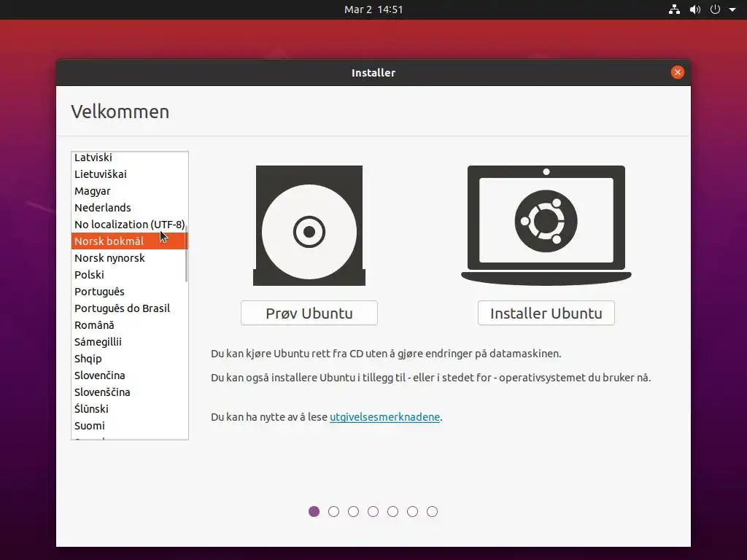Viewport: 747px width, 560px height.
Task: Choose Română in the language list
Action: click(128, 324)
